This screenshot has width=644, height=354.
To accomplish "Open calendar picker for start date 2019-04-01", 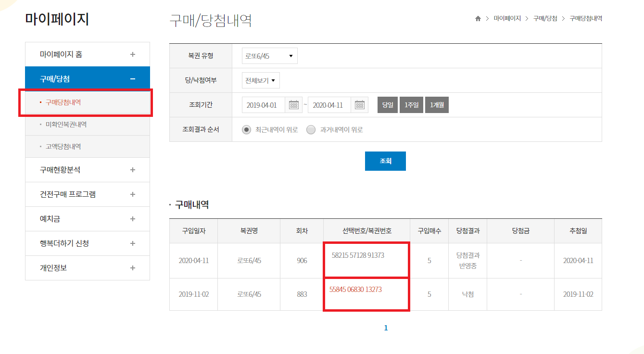I will tap(294, 105).
